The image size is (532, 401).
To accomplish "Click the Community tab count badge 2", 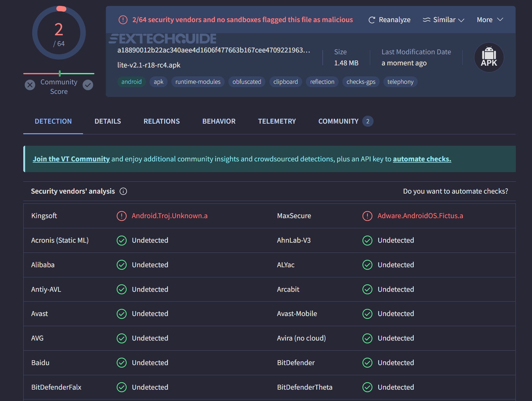I will pos(368,121).
